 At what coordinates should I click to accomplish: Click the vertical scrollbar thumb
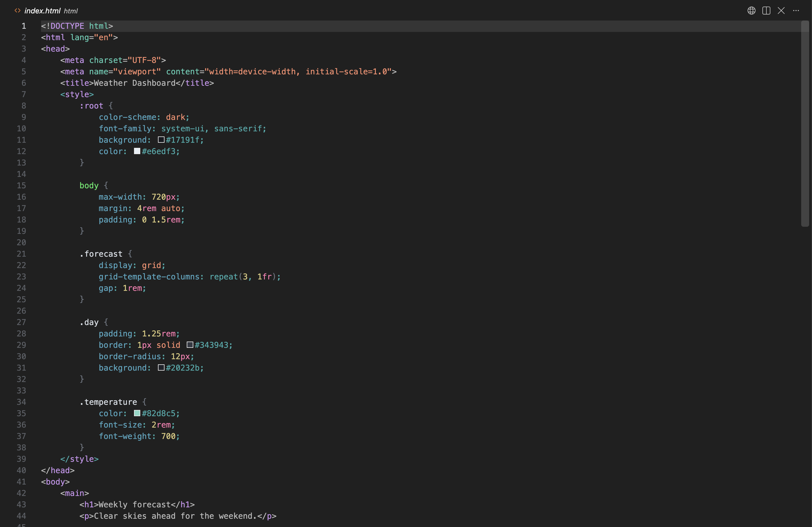click(805, 124)
